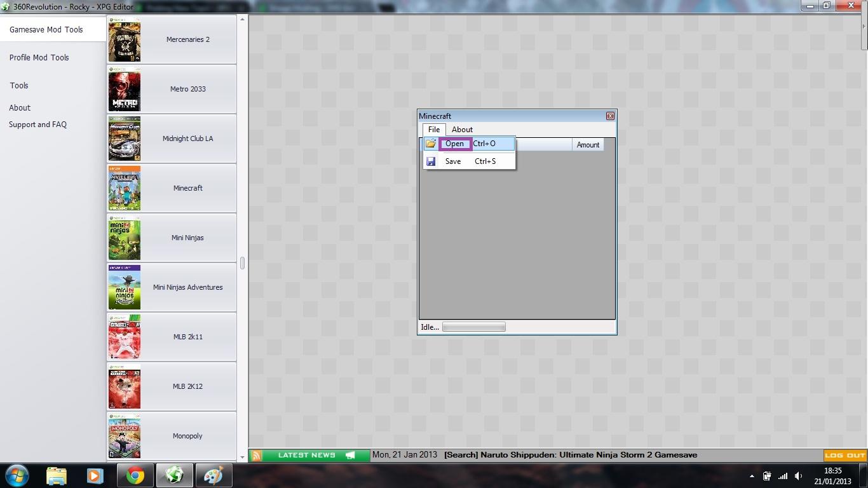Open the About menu in the Minecraft window
The height and width of the screenshot is (488, 868).
click(462, 129)
